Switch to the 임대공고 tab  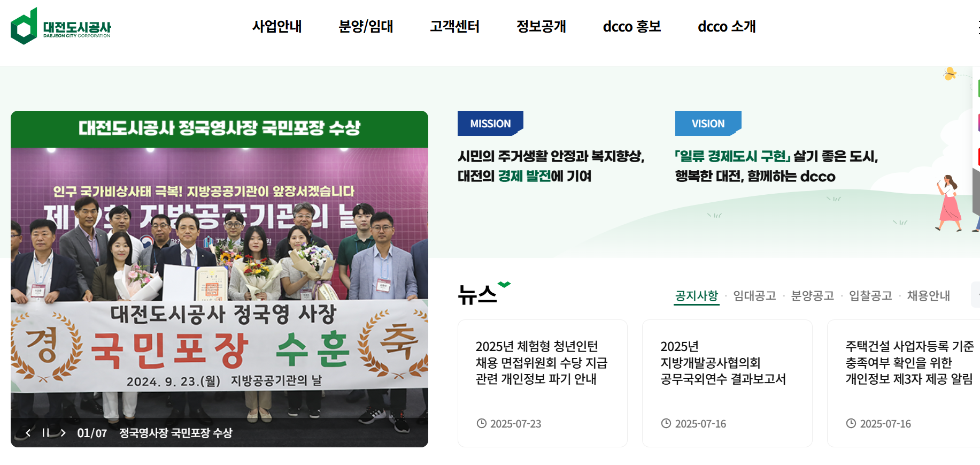pyautogui.click(x=754, y=296)
